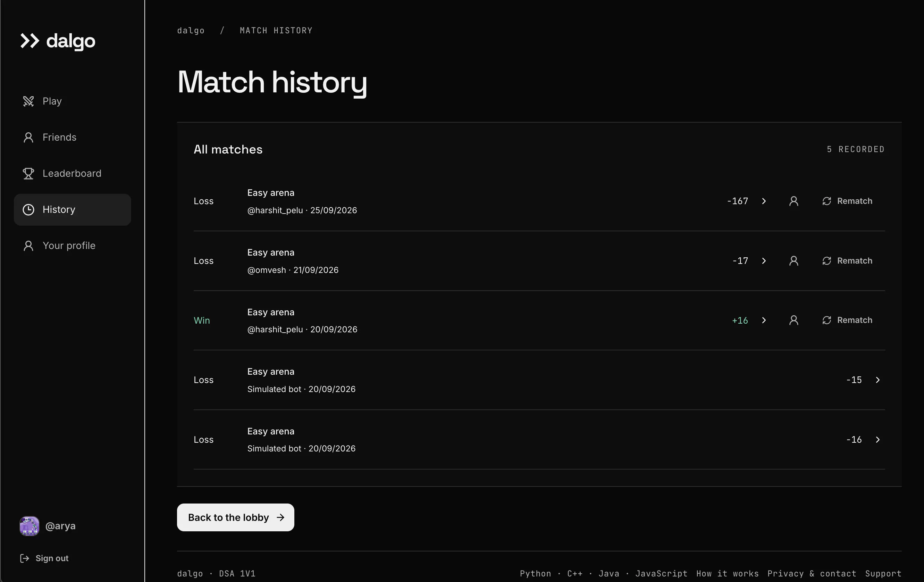Click the +16 rating change value

pos(740,320)
